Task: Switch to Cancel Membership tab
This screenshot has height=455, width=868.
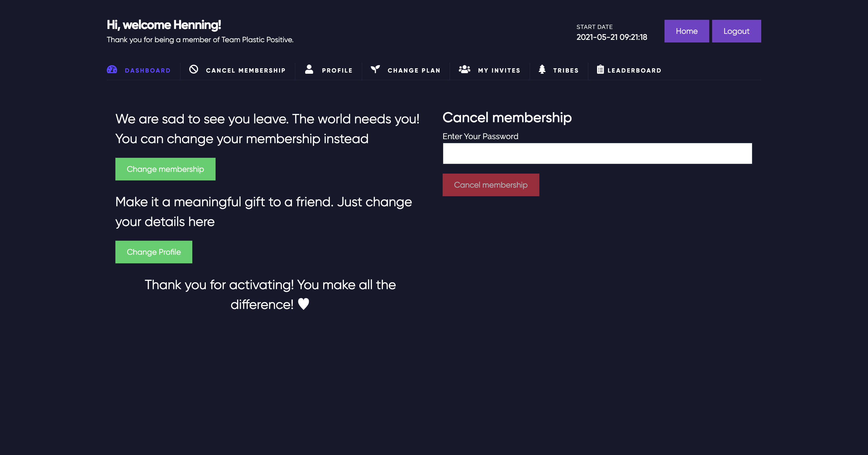Action: (237, 70)
